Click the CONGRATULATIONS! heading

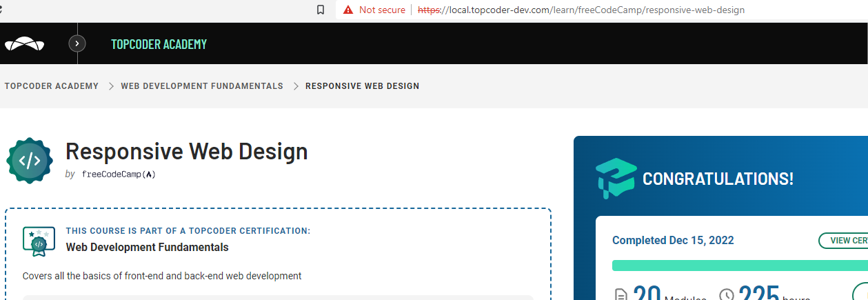click(718, 179)
